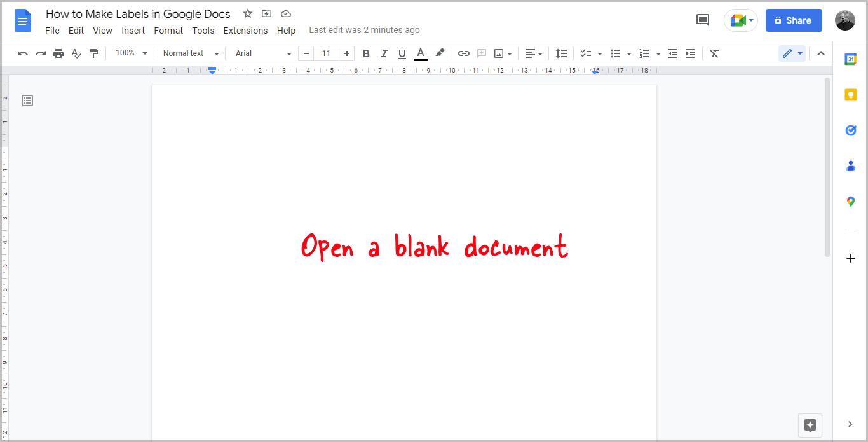Run the spelling and grammar check
The height and width of the screenshot is (442, 868).
pyautogui.click(x=76, y=53)
